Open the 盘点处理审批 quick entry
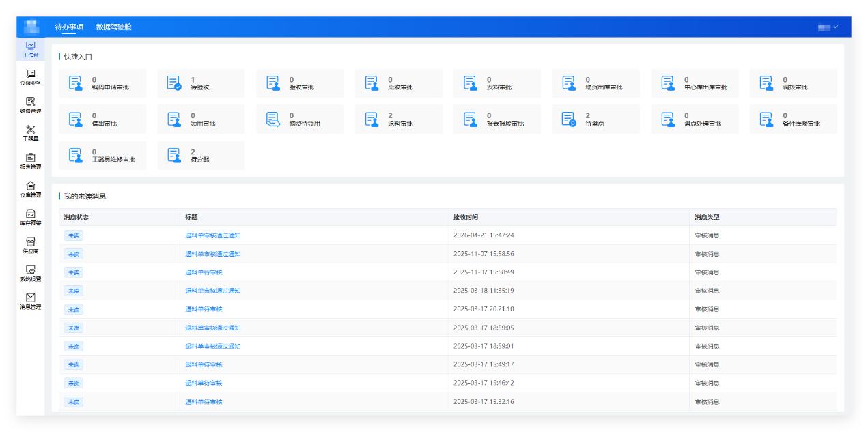The width and height of the screenshot is (868, 432). 695,119
